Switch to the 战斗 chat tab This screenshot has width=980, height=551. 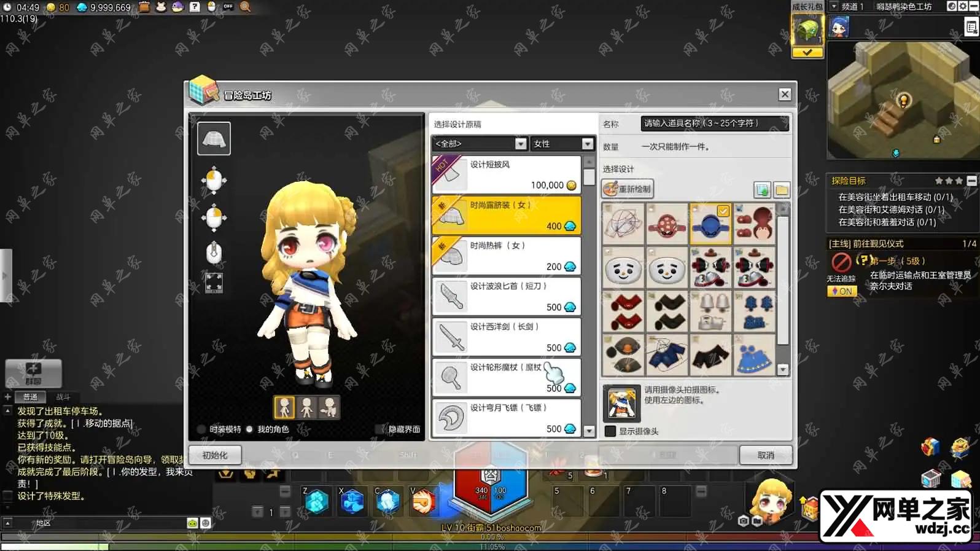pyautogui.click(x=63, y=397)
